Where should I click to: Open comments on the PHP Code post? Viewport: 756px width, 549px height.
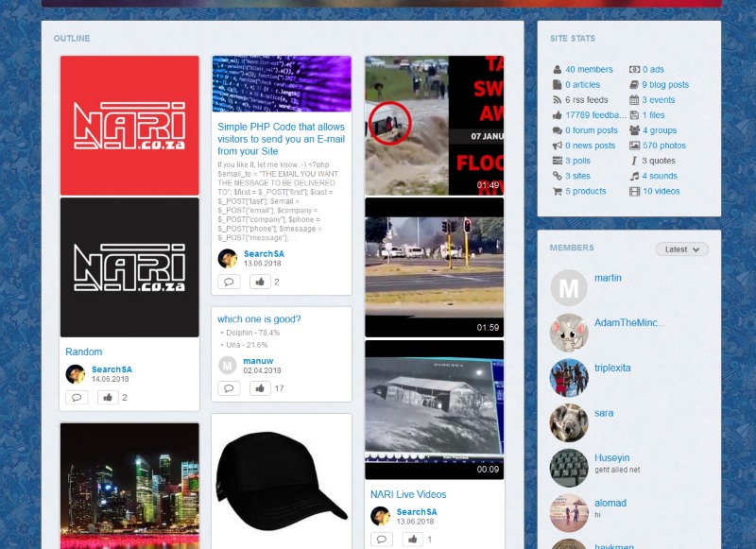click(x=229, y=282)
